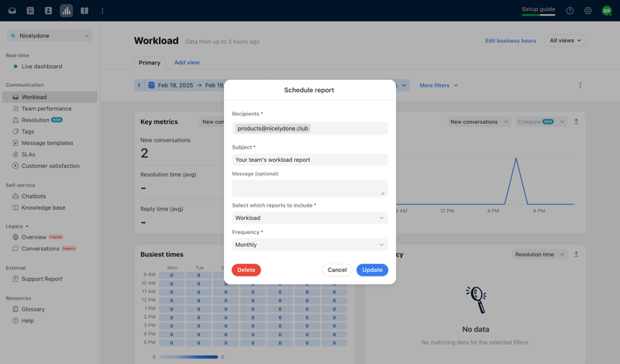Screen dimensions: 620x364
Task: Open Support Report in External section
Action: [42, 279]
